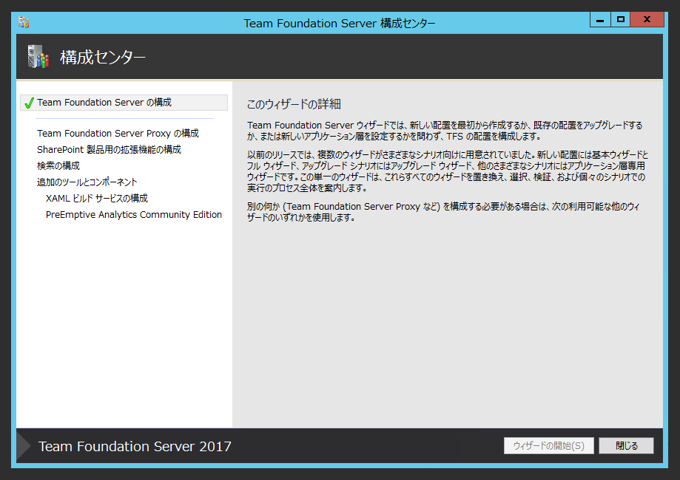This screenshot has width=680, height=480.
Task: Click the paragraph starting 別の何か
Action: pos(443,212)
